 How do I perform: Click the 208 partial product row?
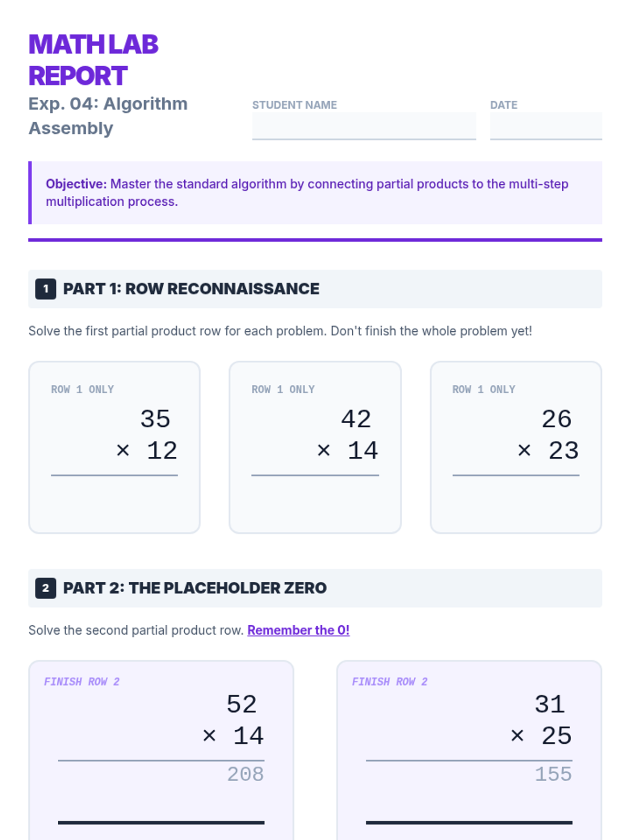245,774
